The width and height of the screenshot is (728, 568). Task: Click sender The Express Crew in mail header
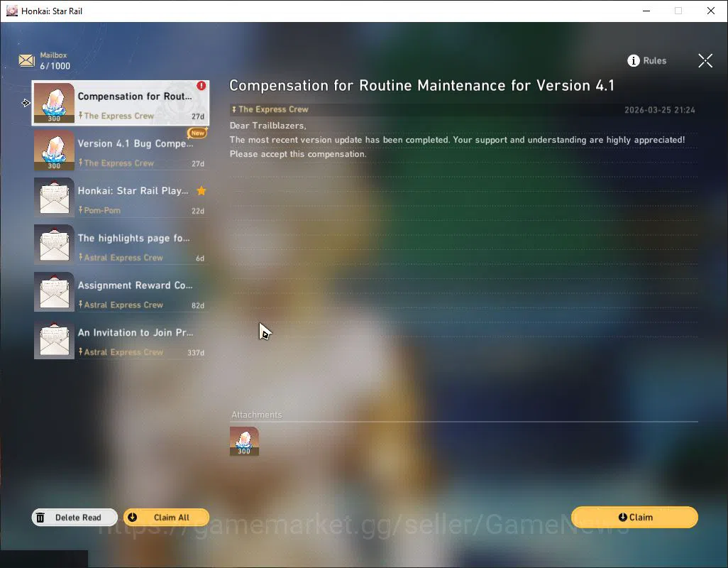pos(273,109)
